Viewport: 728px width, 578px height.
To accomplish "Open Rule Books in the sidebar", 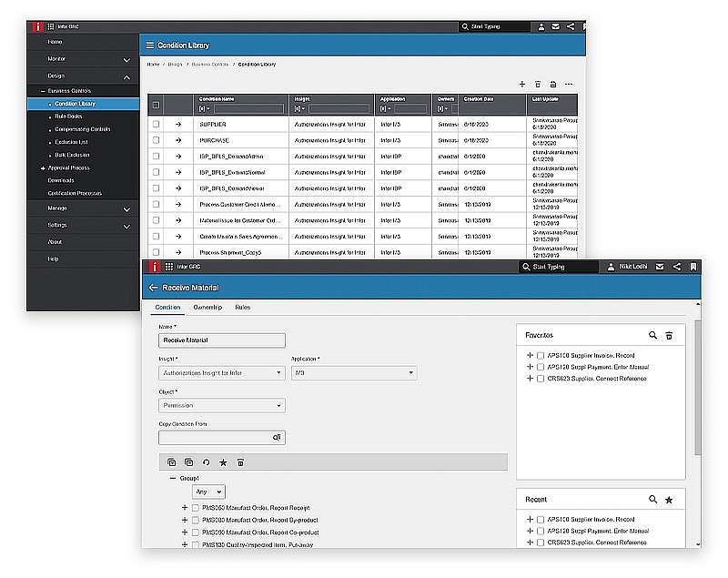I will pyautogui.click(x=68, y=117).
